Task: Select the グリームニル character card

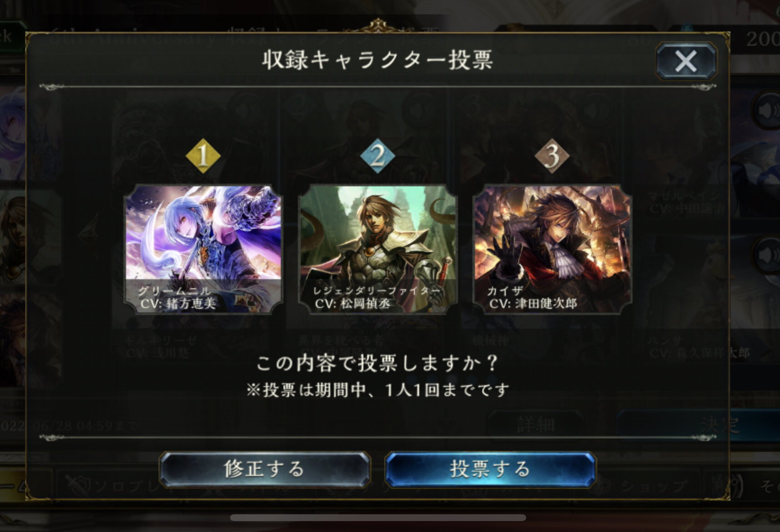Action: pos(203,249)
